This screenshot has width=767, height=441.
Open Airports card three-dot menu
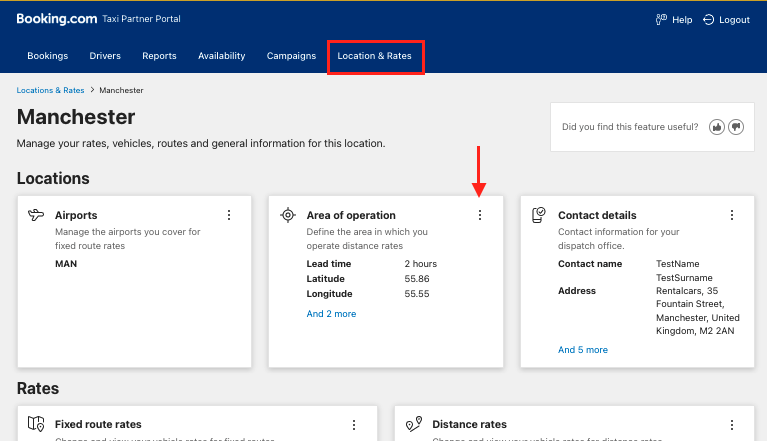click(229, 215)
